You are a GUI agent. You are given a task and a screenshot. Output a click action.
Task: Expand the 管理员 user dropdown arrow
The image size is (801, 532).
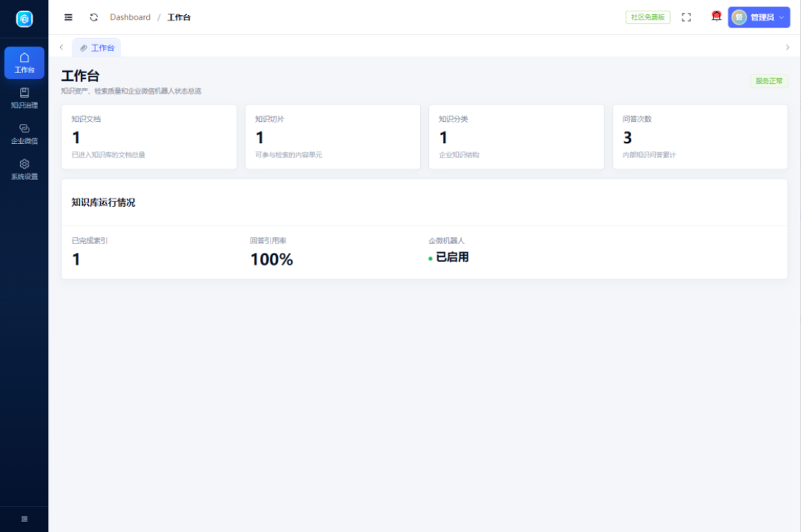point(781,17)
